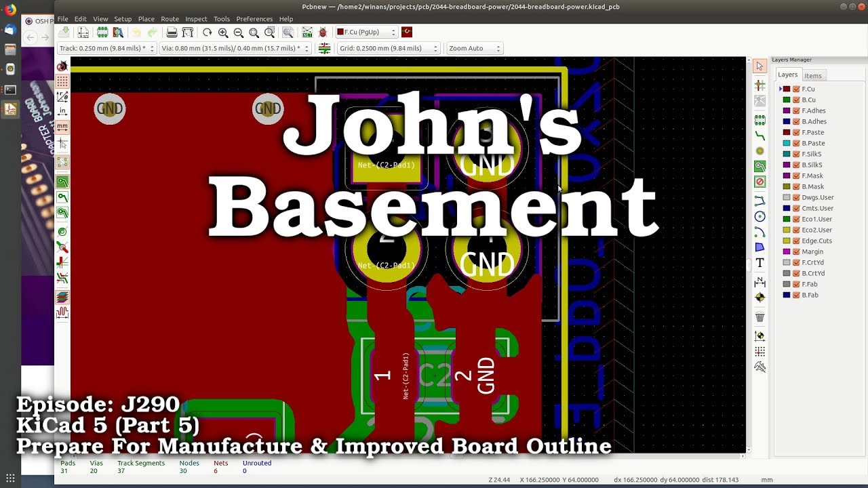The width and height of the screenshot is (868, 488).
Task: Click the Plot icon next to Print
Action: click(188, 33)
